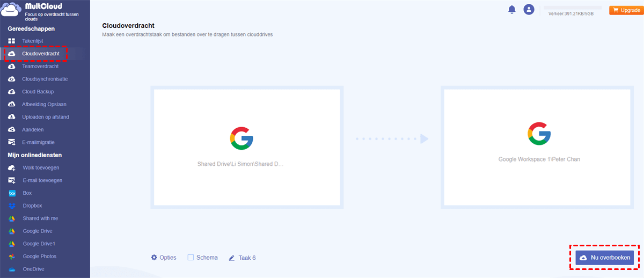Image resolution: width=644 pixels, height=278 pixels.
Task: Select Google Drive1 label in sidebar
Action: click(39, 244)
